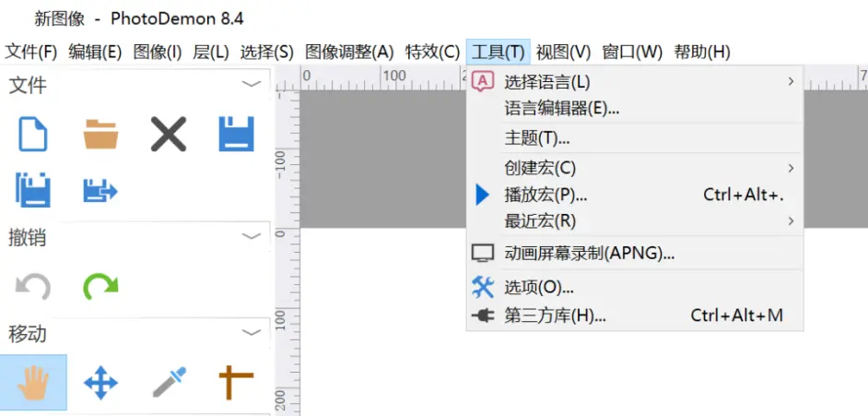Undo using the gray curved arrow
This screenshot has height=416, width=868.
[33, 286]
